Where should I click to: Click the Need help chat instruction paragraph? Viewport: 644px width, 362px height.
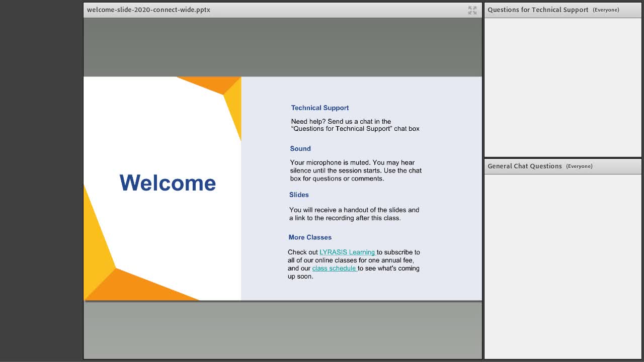pos(355,125)
